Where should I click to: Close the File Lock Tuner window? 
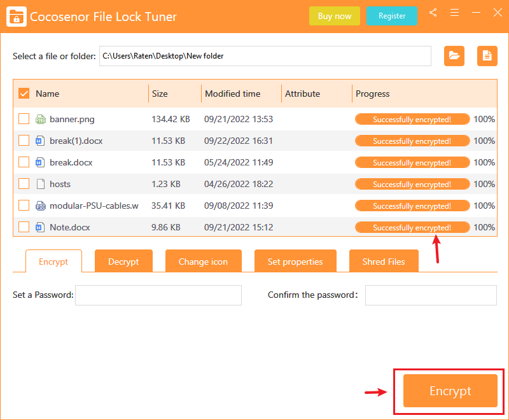click(x=498, y=13)
